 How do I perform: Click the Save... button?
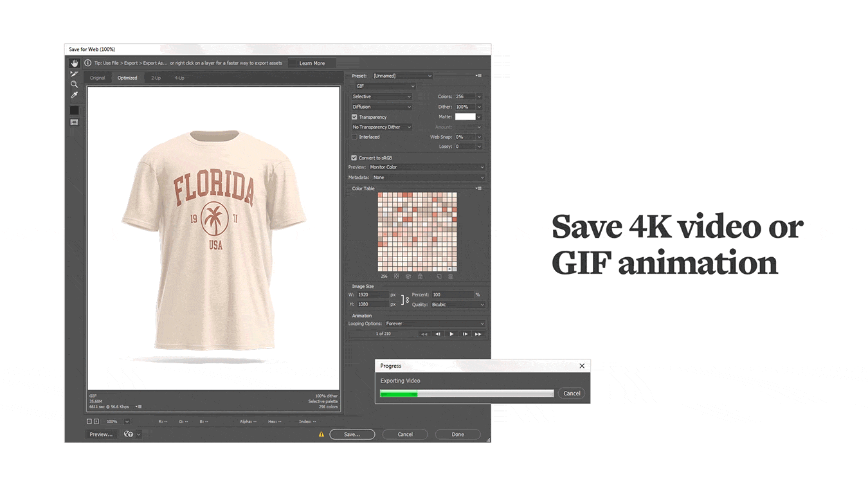[352, 435]
